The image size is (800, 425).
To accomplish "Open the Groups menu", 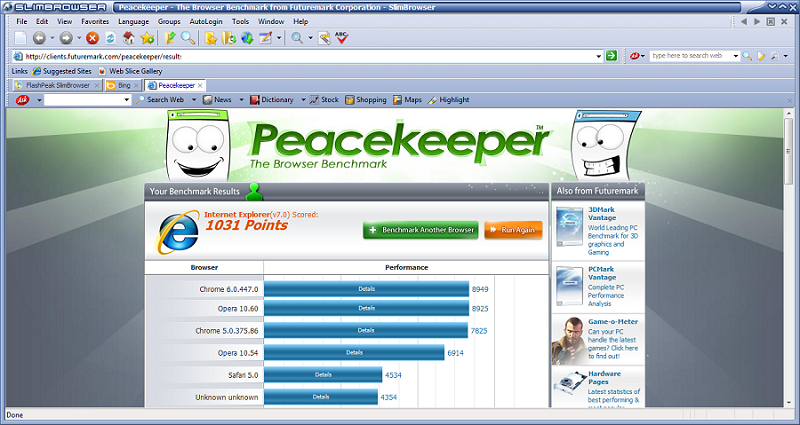I will [169, 21].
